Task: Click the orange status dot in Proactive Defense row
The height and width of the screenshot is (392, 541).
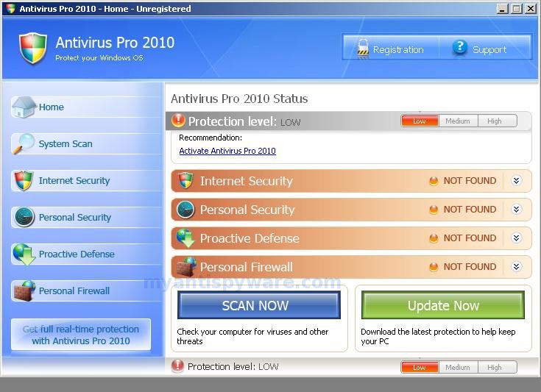Action: pyautogui.click(x=434, y=238)
